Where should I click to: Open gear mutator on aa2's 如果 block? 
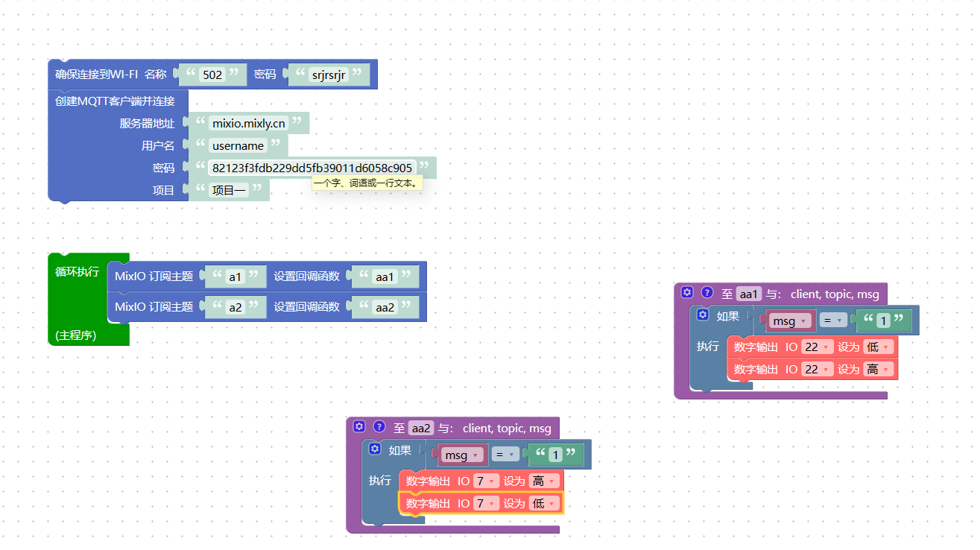[375, 449]
